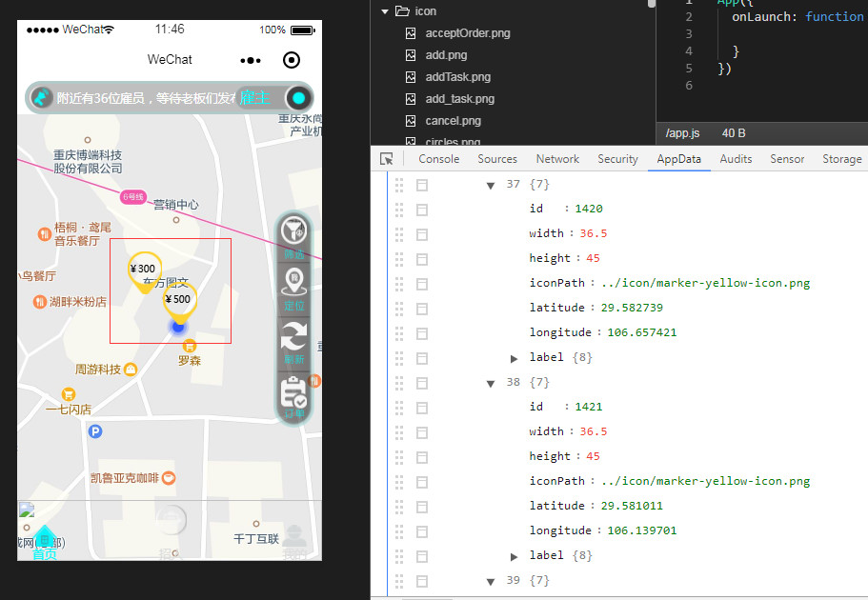
Task: Tap the runner avatar icon in banner
Action: 40,98
